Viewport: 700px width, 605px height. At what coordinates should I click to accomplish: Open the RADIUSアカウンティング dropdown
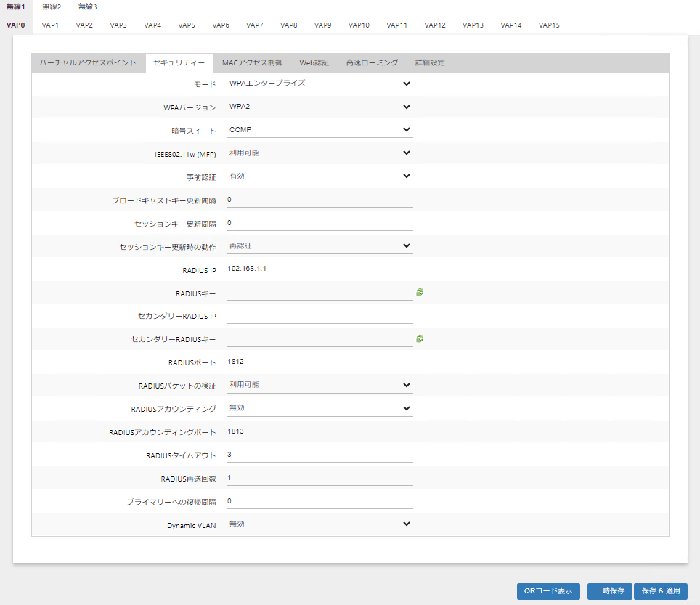(x=320, y=408)
